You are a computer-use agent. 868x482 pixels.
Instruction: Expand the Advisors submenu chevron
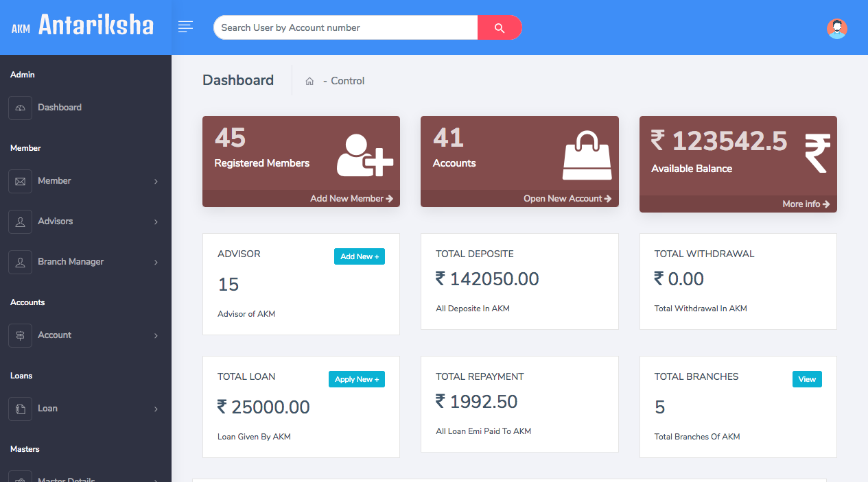point(156,222)
